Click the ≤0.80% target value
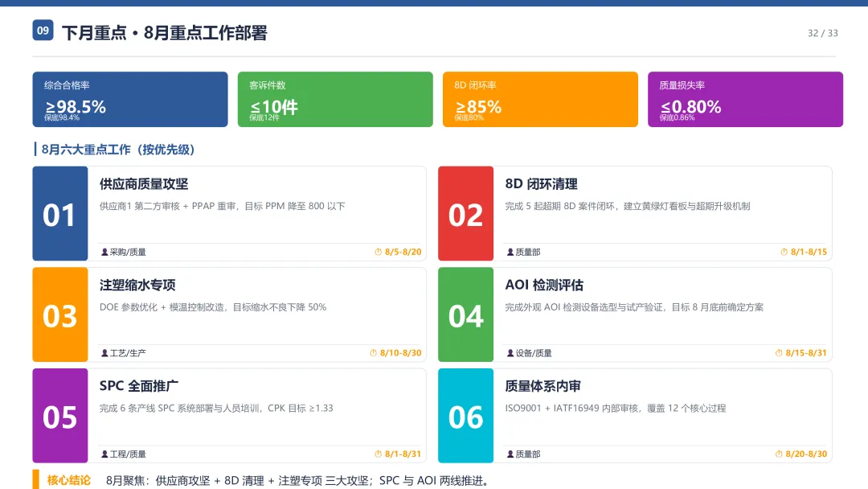Viewport: 868px width, 489px height. (x=691, y=106)
